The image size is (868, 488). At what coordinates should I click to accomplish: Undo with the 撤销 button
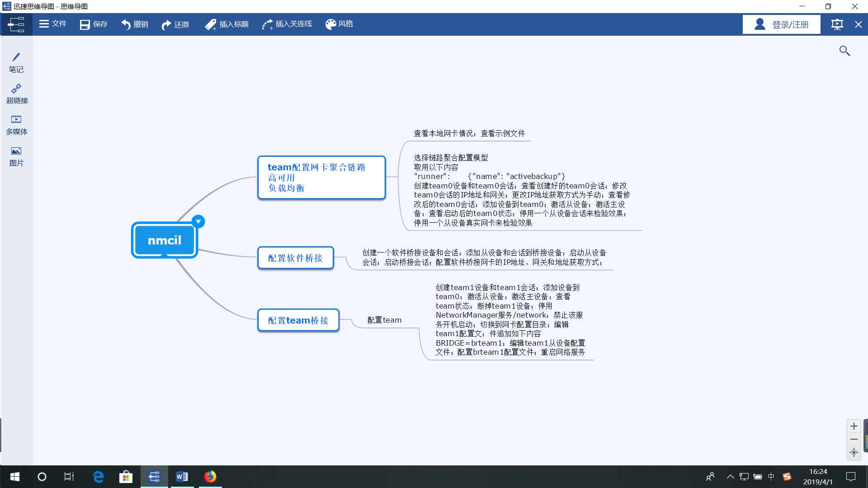(135, 24)
